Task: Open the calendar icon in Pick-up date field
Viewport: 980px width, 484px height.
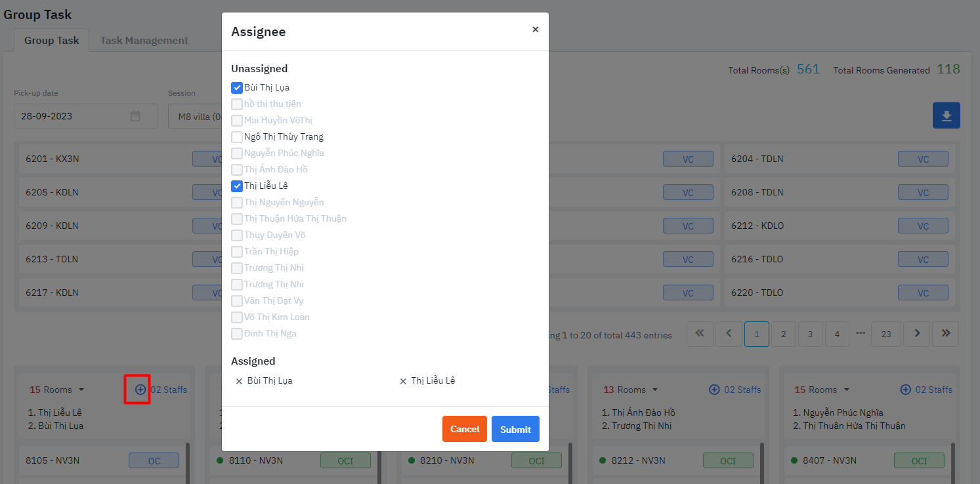Action: point(135,116)
